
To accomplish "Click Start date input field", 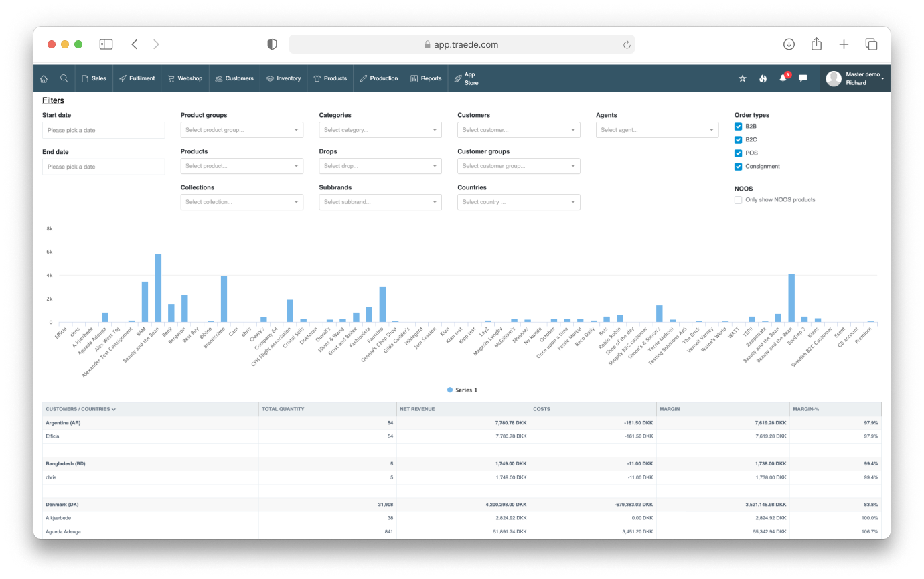I will 103,130.
